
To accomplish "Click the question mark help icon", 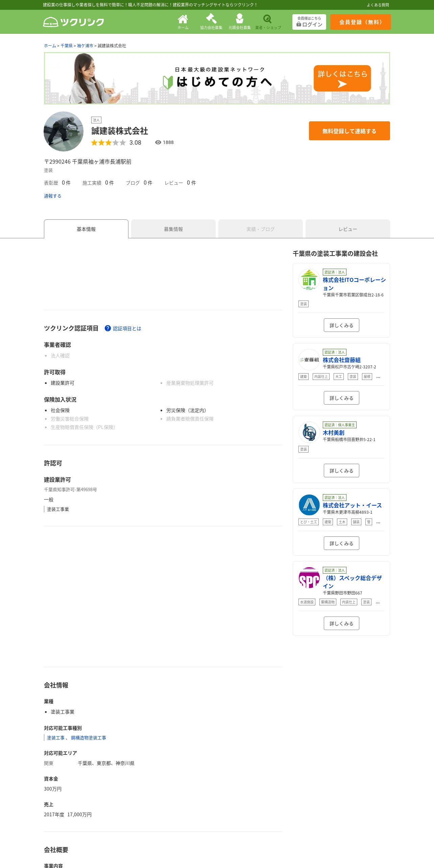I will point(108,328).
